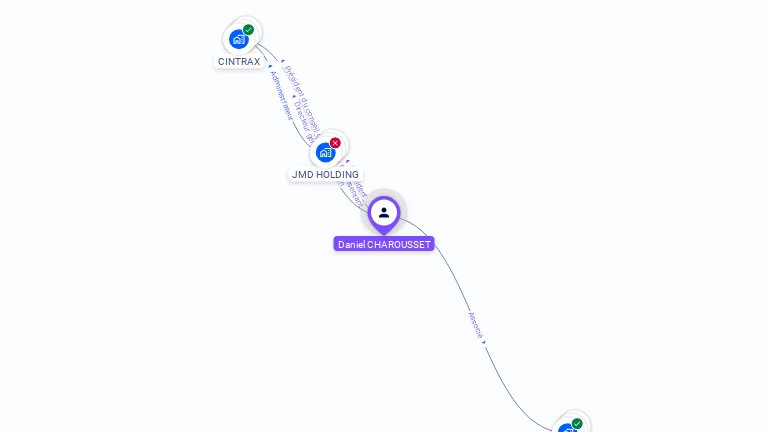The image size is (768, 432).
Task: Select the Président du conseil edge label
Action: (302, 100)
